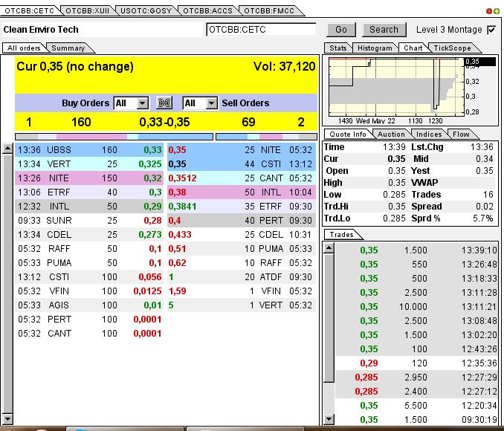504x431 pixels.
Task: Click the 5.500 trade at 12:20:34
Action: coord(416,406)
